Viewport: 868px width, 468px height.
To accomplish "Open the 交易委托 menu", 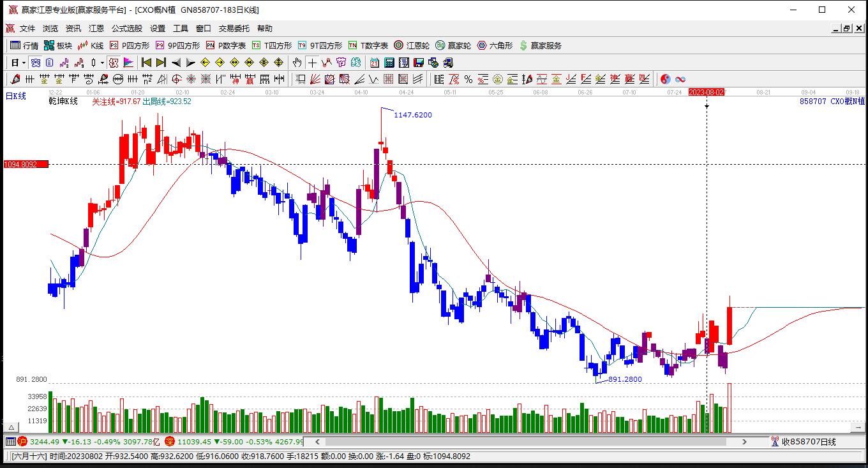I will pyautogui.click(x=234, y=28).
